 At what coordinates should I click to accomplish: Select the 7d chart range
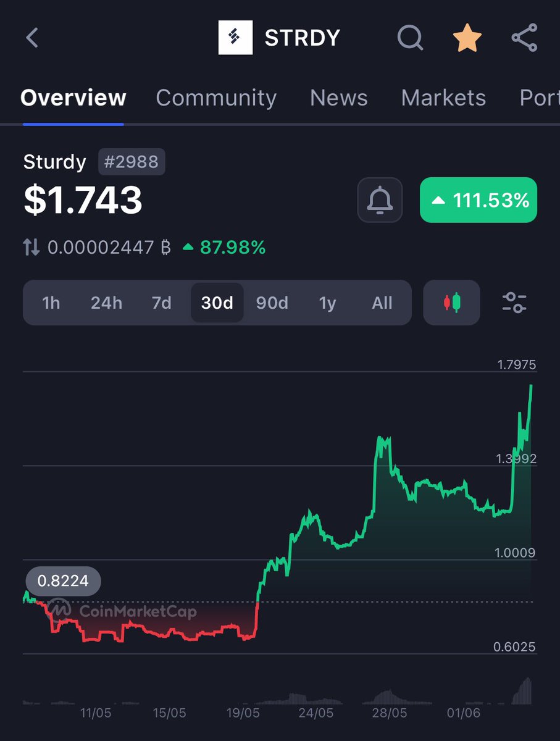[x=161, y=303]
